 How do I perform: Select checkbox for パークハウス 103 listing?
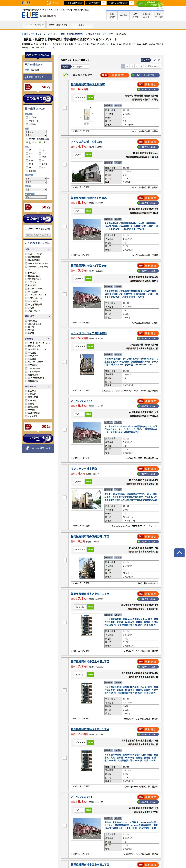click(65, 430)
